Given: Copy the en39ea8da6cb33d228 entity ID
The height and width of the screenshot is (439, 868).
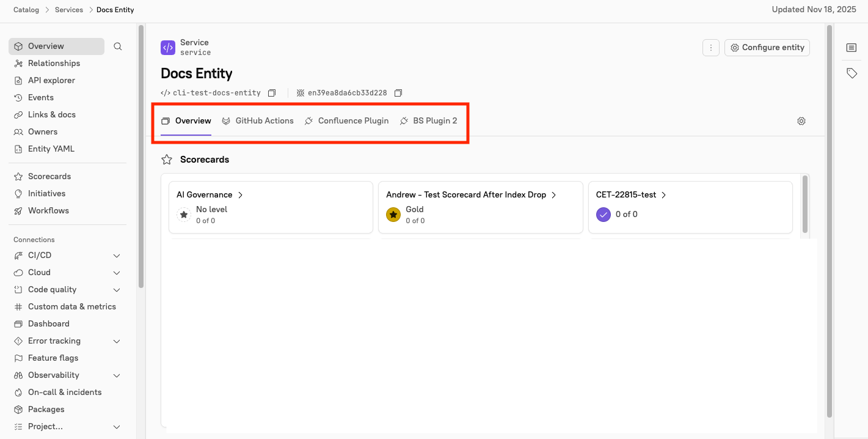Looking at the screenshot, I should pyautogui.click(x=398, y=93).
